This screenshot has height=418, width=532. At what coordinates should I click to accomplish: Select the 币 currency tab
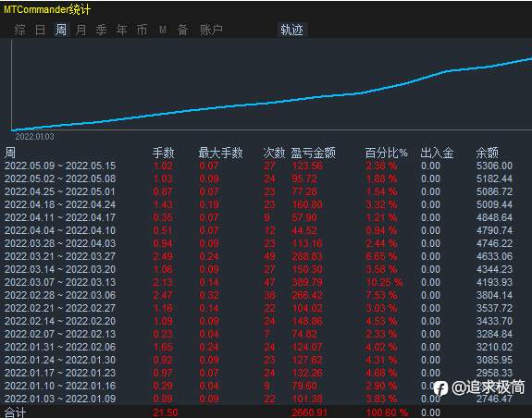pyautogui.click(x=142, y=30)
